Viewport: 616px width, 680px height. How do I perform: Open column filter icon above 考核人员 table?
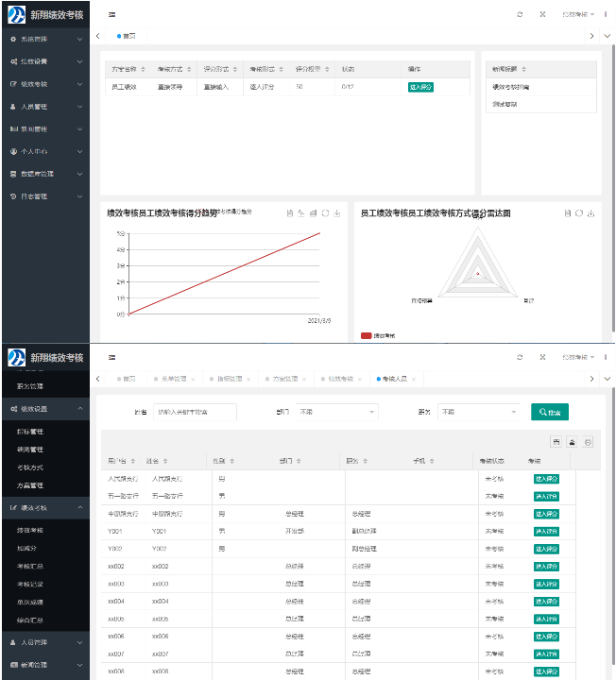[x=556, y=442]
